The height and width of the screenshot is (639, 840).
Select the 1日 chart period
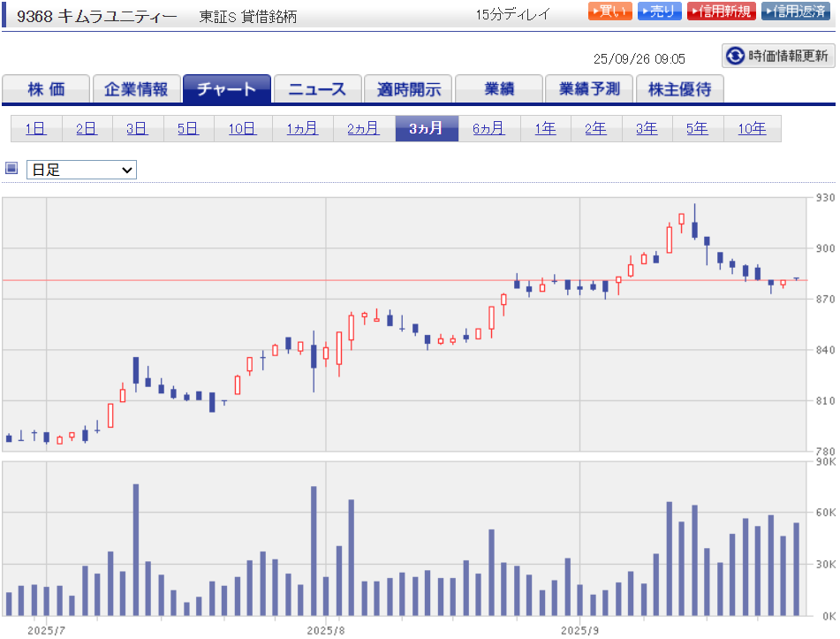[36, 129]
